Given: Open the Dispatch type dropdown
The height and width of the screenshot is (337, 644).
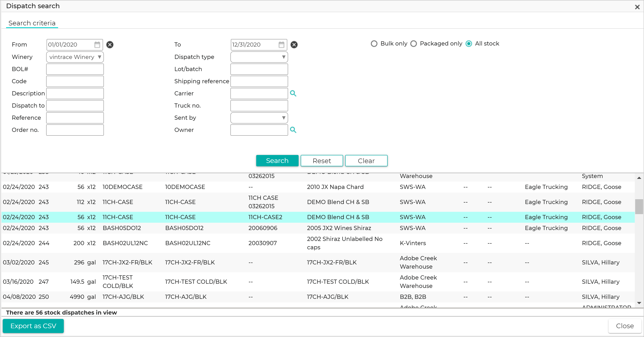Looking at the screenshot, I should [259, 57].
